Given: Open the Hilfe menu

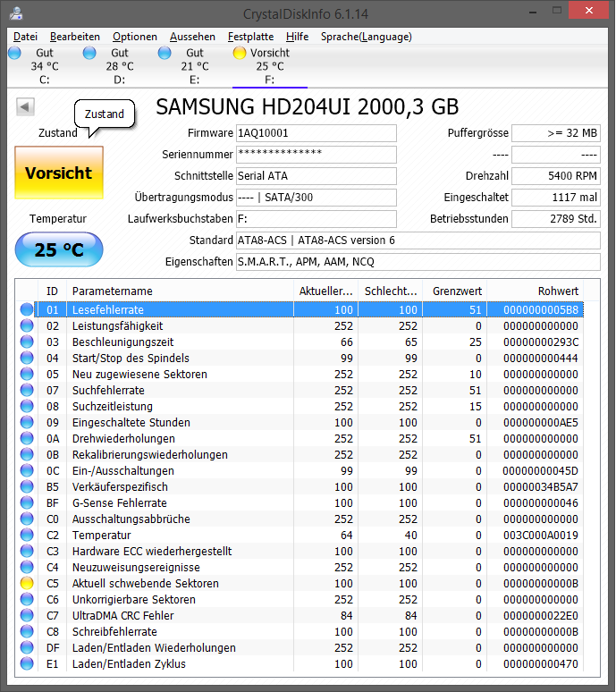Looking at the screenshot, I should 297,37.
